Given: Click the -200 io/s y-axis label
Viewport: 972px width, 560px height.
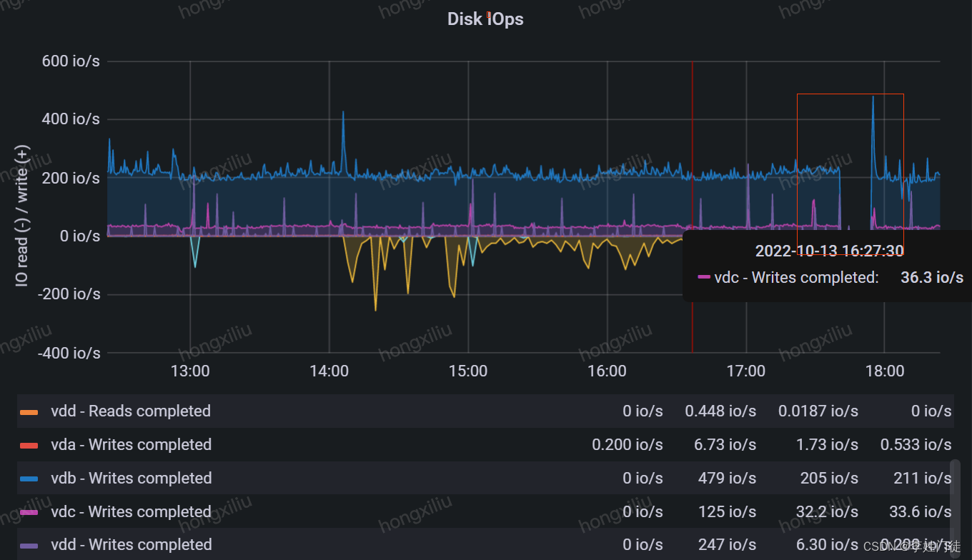Looking at the screenshot, I should tap(67, 294).
